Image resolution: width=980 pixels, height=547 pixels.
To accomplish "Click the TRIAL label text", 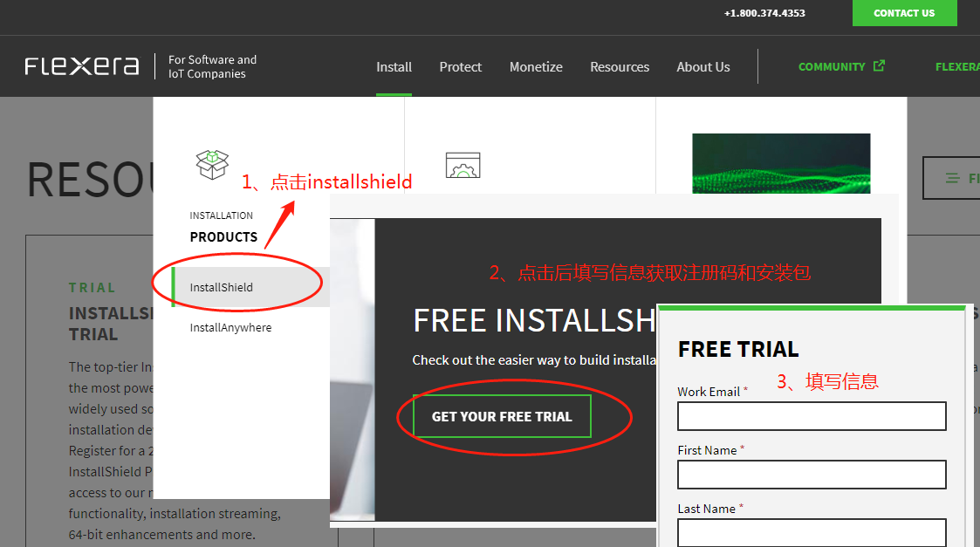I will pos(93,288).
